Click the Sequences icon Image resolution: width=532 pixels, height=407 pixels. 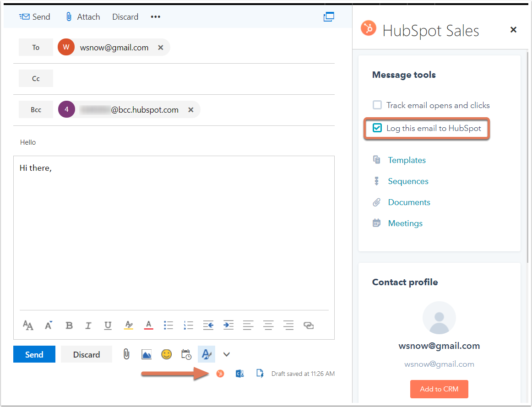(x=377, y=181)
